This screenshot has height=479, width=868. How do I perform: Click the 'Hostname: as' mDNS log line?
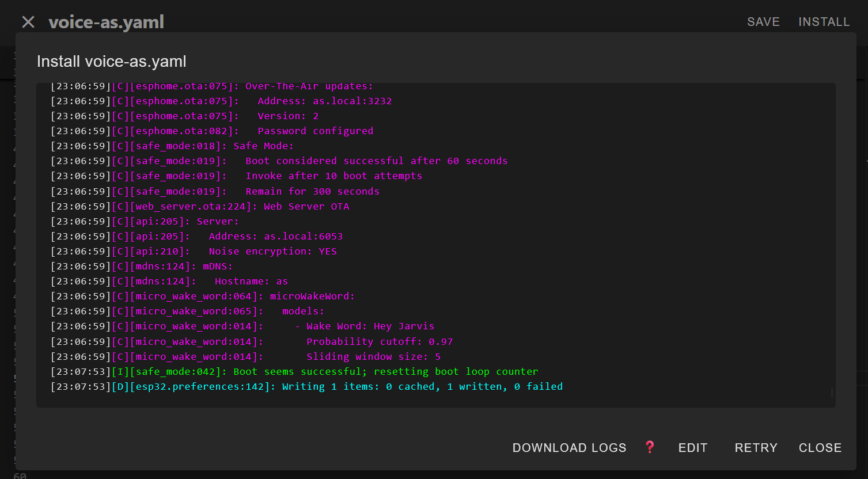coord(251,282)
